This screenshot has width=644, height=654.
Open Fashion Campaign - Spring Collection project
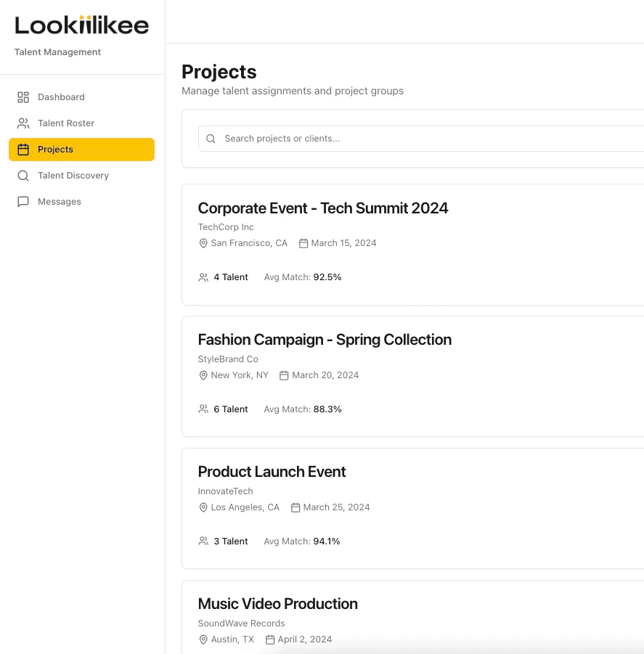pyautogui.click(x=325, y=340)
